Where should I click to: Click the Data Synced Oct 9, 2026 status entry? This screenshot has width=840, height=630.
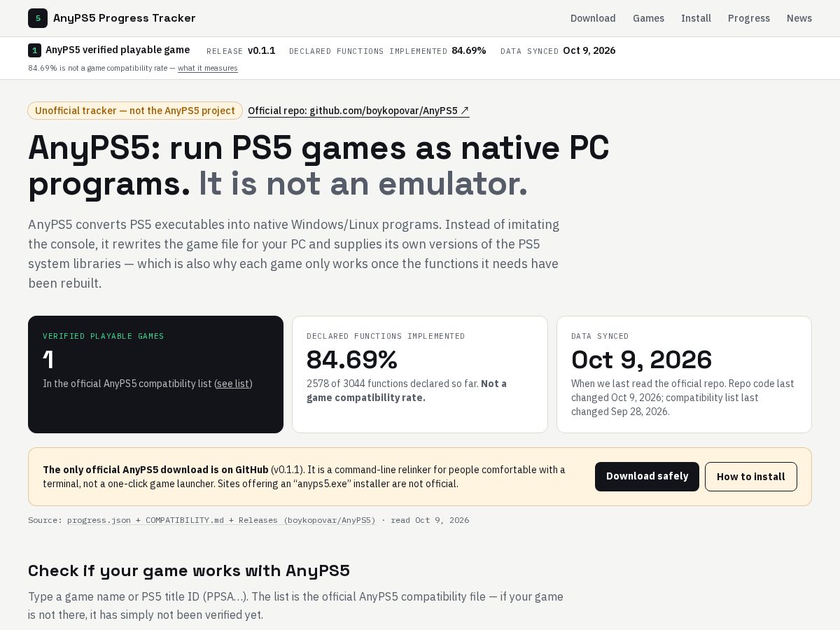tap(558, 50)
